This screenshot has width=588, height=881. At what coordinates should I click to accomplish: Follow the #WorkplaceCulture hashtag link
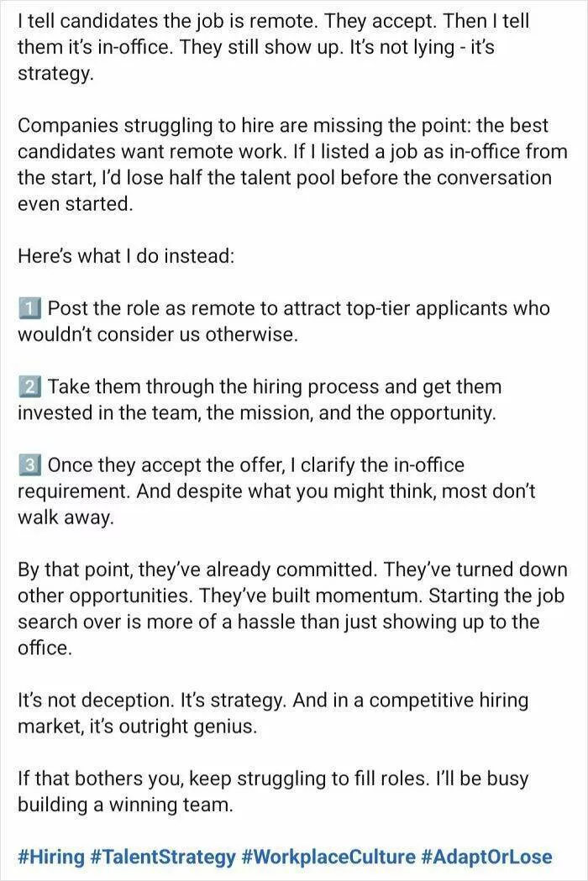pyautogui.click(x=328, y=857)
